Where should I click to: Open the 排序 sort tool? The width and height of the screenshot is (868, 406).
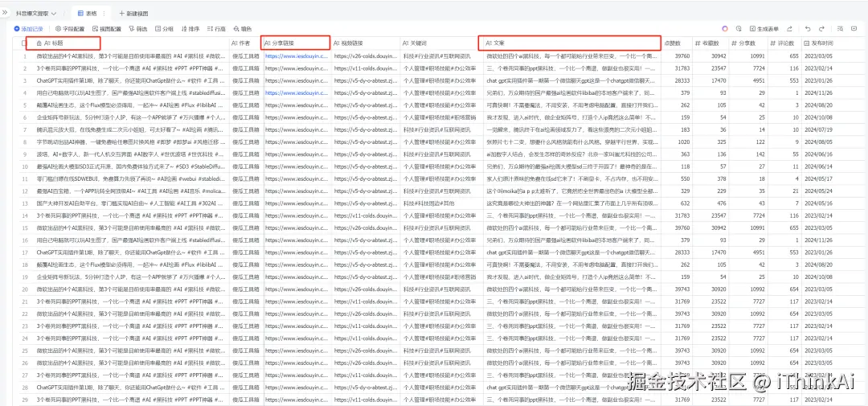190,29
